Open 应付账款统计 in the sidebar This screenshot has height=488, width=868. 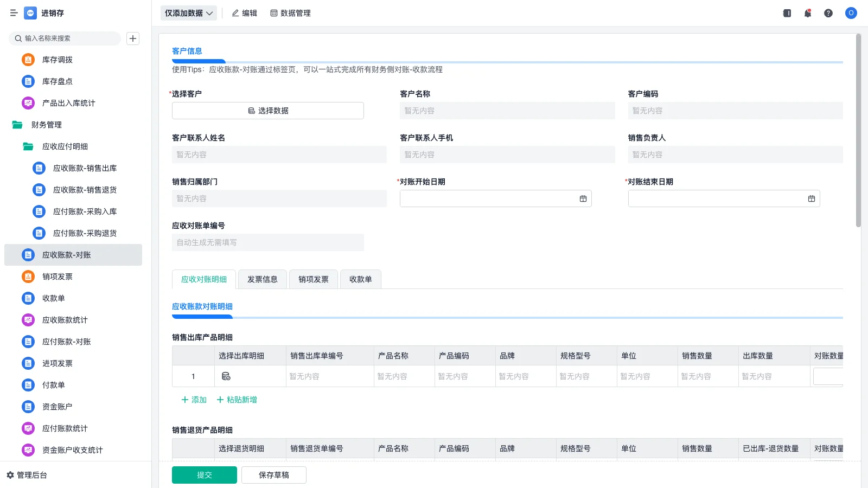73,428
